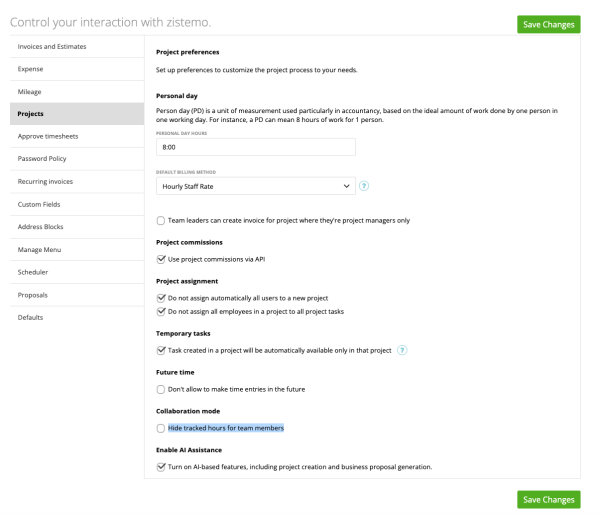Click the 'Control your interaction with zistemo' title

pos(111,22)
